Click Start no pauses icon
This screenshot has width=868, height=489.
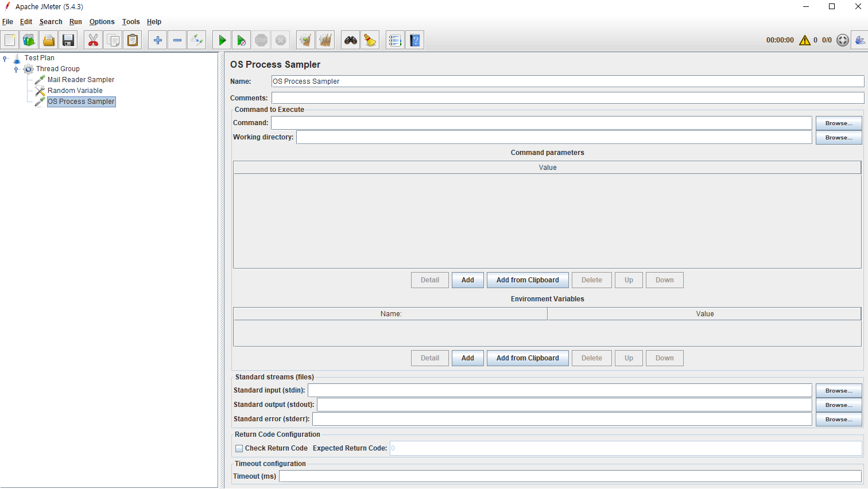click(x=242, y=40)
